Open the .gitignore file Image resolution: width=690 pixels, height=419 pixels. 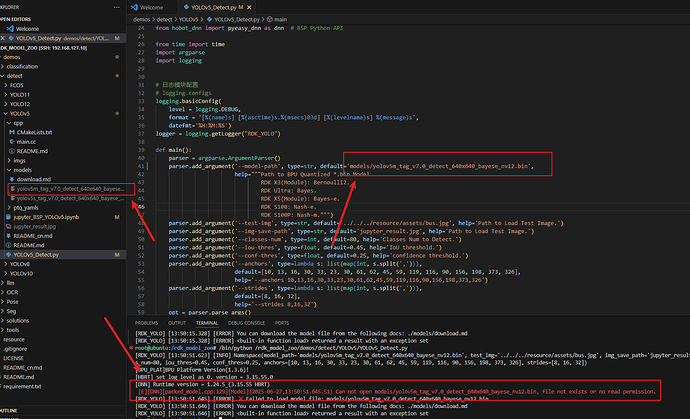pos(15,349)
